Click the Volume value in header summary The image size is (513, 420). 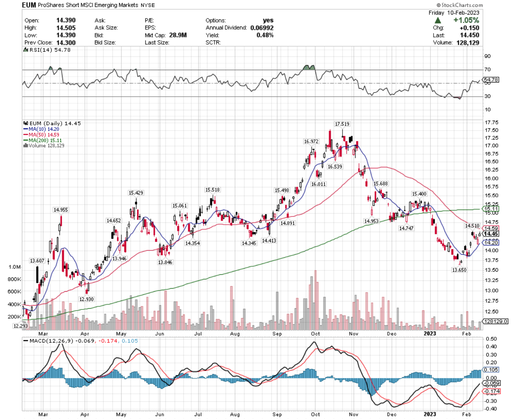(x=468, y=43)
